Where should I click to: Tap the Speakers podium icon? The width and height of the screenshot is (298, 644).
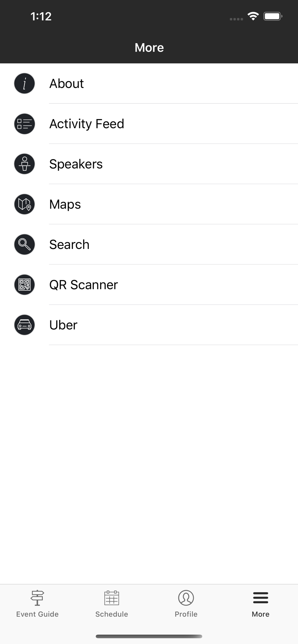pyautogui.click(x=25, y=164)
